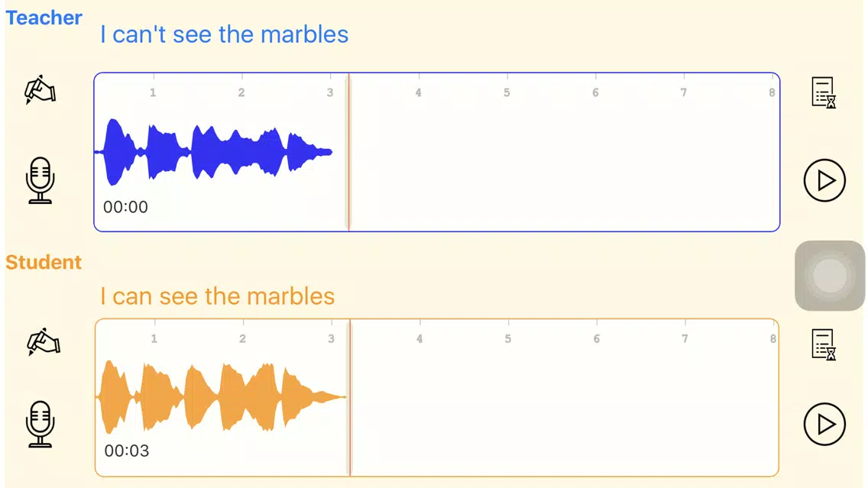Play the Student recording
The height and width of the screenshot is (488, 868).
824,424
